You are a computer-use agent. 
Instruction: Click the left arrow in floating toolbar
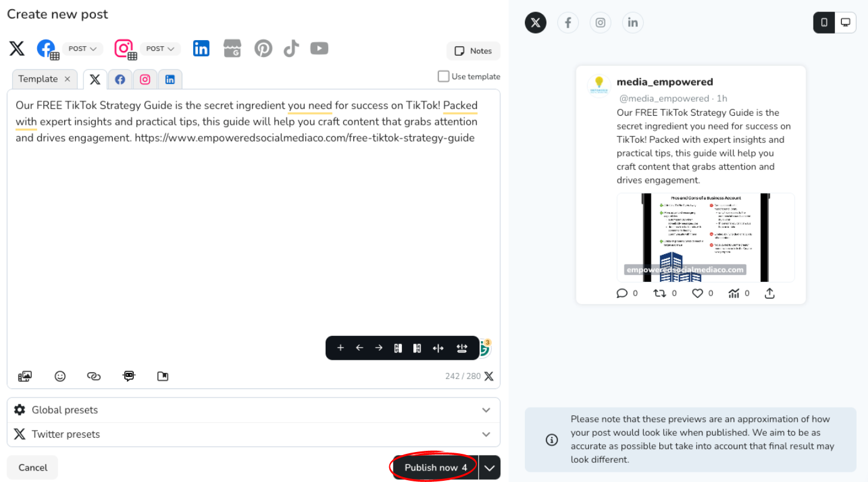point(359,348)
